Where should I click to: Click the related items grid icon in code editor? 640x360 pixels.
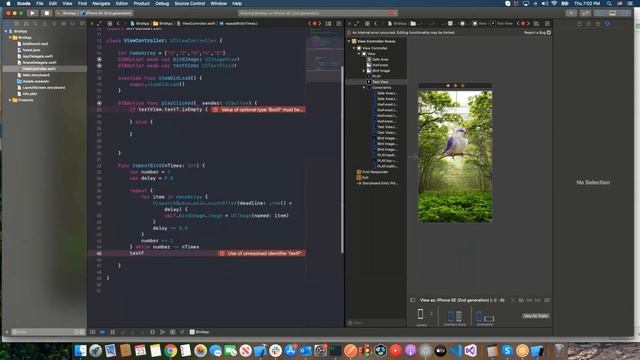click(110, 24)
